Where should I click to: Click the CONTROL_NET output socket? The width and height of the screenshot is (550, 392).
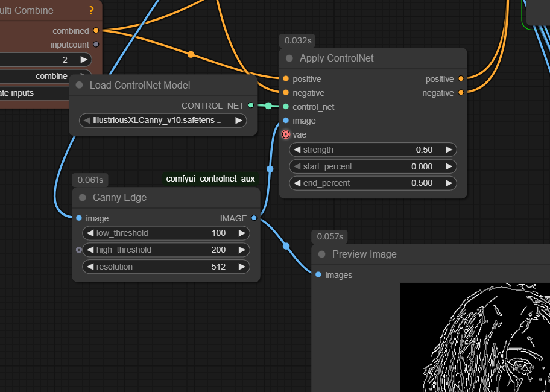(251, 106)
